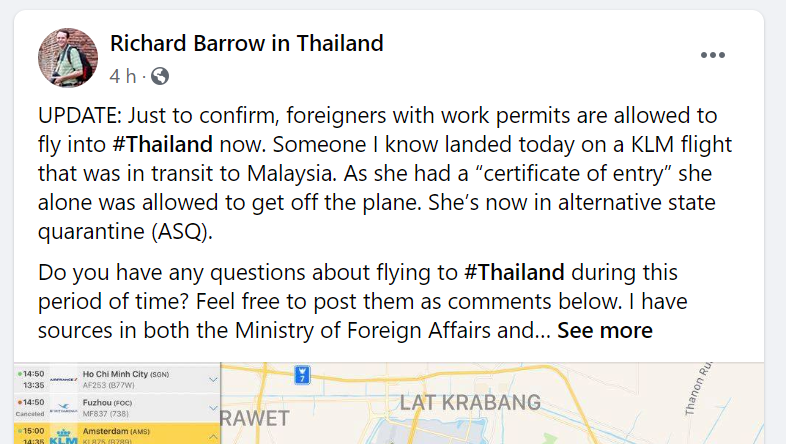Open the Lat Krabang map image
This screenshot has width=786, height=444.
[492, 403]
